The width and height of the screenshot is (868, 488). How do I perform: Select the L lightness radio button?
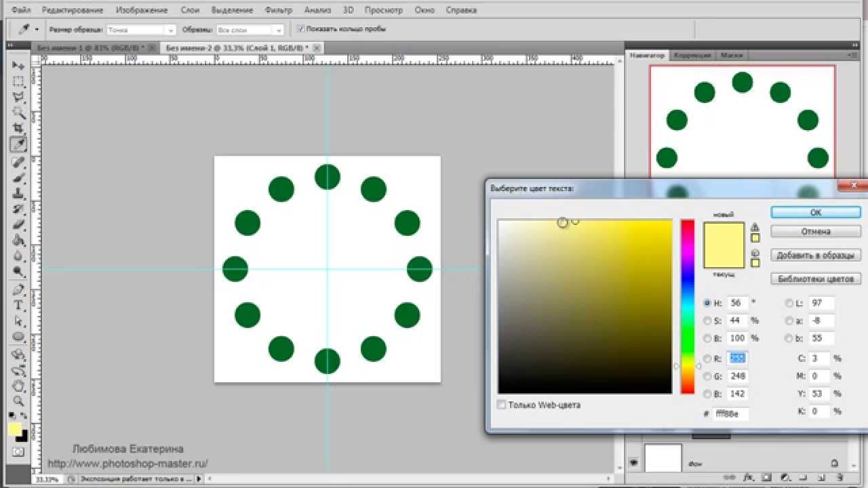pyautogui.click(x=789, y=303)
